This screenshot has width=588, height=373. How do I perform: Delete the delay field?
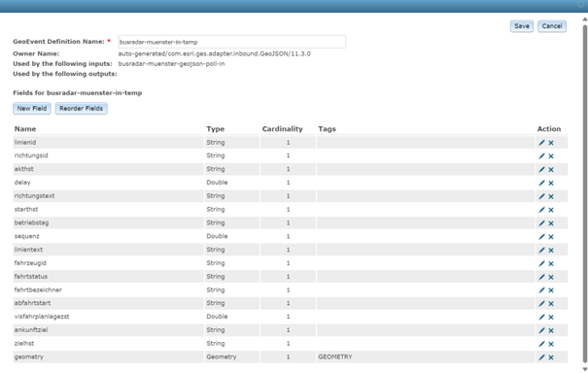(x=551, y=183)
